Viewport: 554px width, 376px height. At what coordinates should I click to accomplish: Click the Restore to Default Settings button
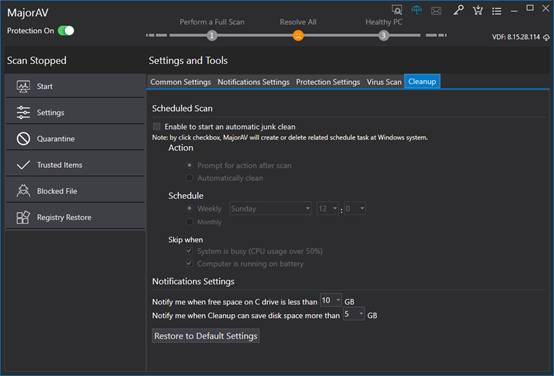pos(206,336)
